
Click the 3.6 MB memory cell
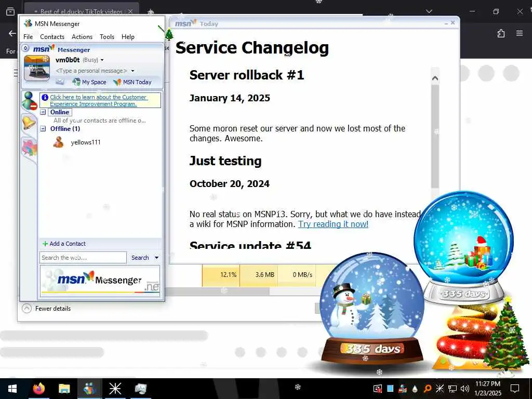pos(259,275)
